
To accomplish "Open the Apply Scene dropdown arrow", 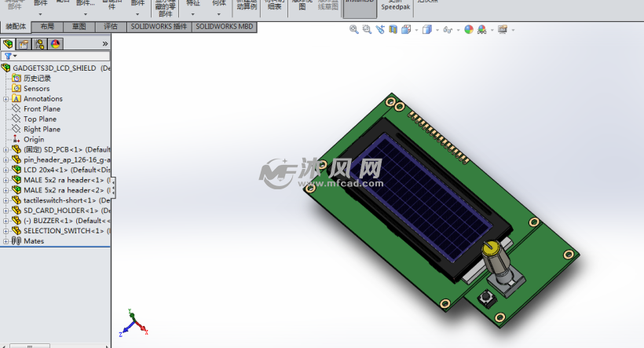I will 492,30.
